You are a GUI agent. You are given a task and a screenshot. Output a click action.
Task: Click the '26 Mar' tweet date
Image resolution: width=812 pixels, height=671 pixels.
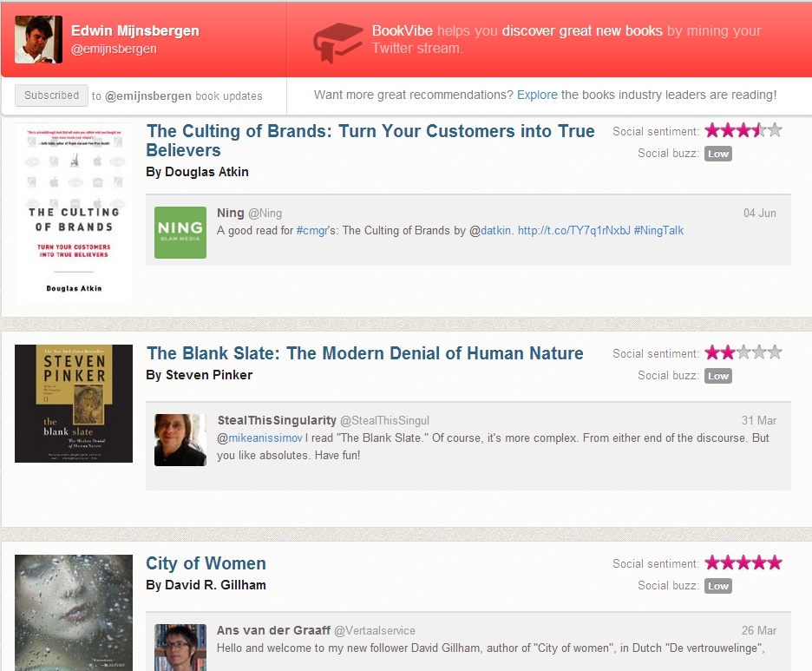(759, 630)
